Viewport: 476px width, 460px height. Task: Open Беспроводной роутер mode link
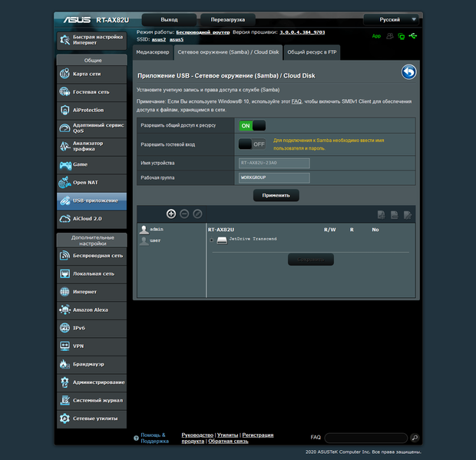coord(203,32)
